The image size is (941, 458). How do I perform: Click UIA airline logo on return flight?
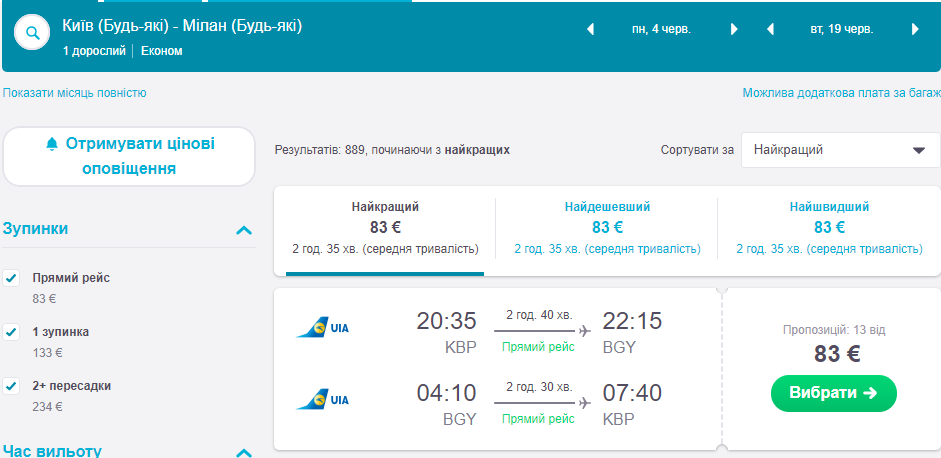pyautogui.click(x=323, y=399)
